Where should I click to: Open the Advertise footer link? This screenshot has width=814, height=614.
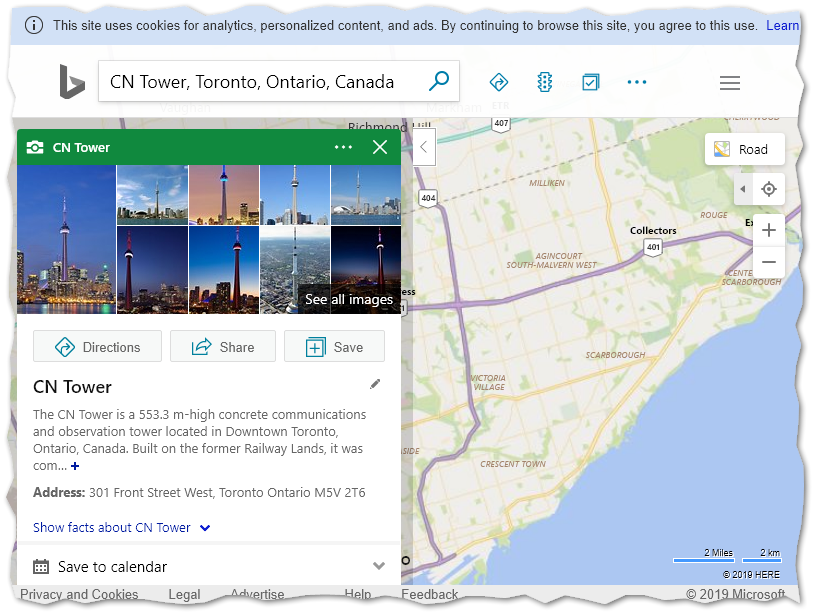click(257, 594)
